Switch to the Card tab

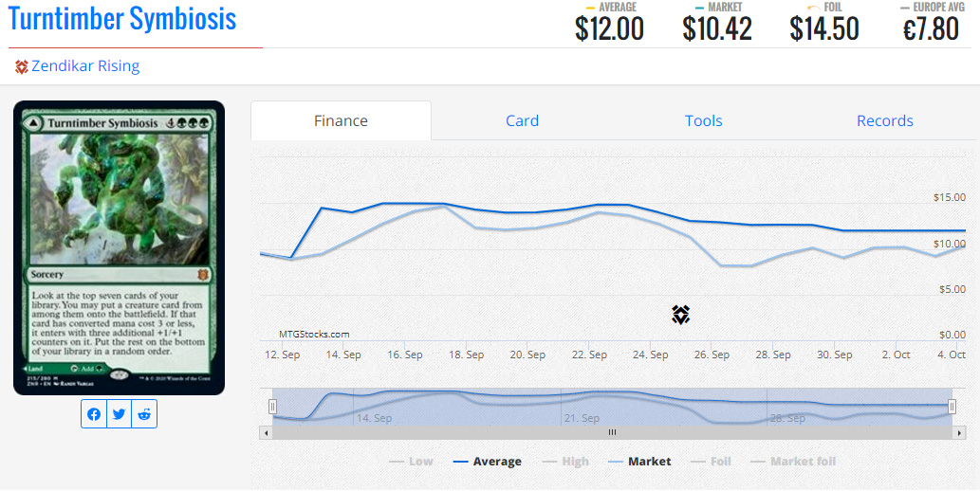[522, 121]
